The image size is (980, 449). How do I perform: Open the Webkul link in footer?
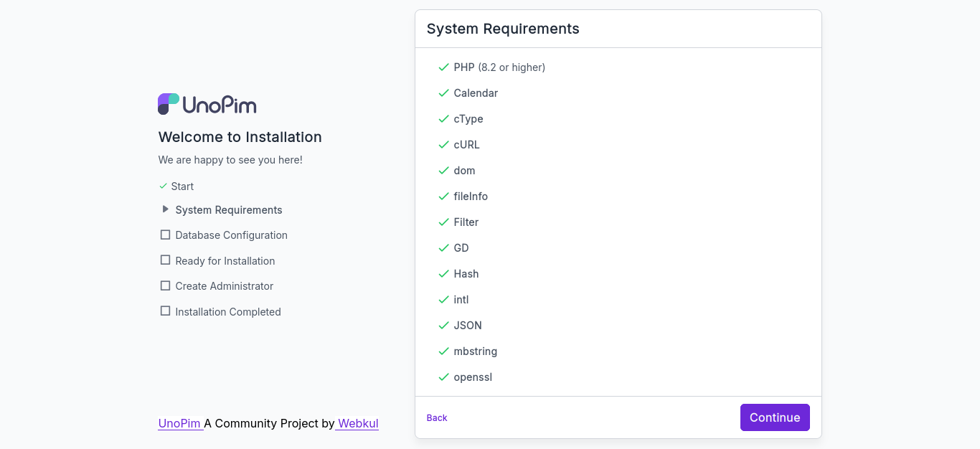point(357,423)
